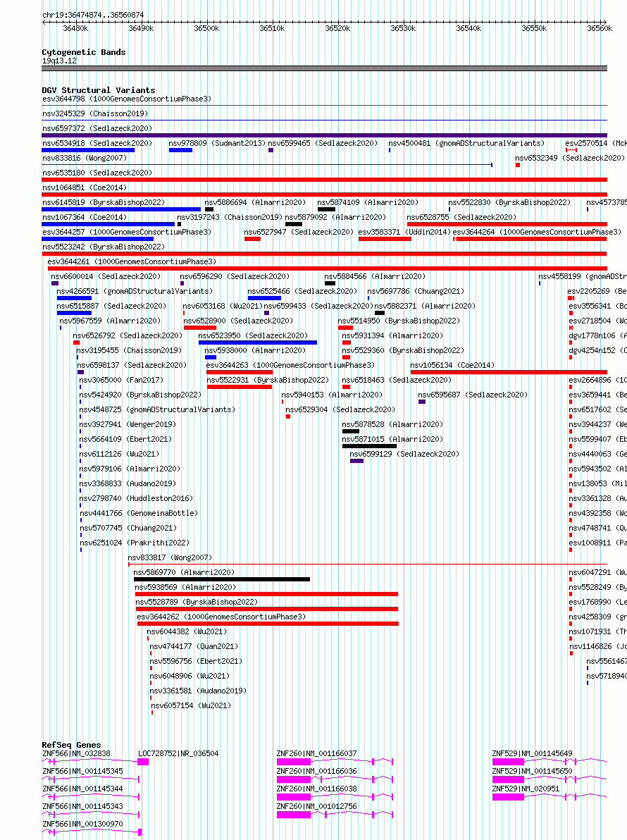Click the red bar under nsv6535180 Sedlazeck2020

(325, 180)
